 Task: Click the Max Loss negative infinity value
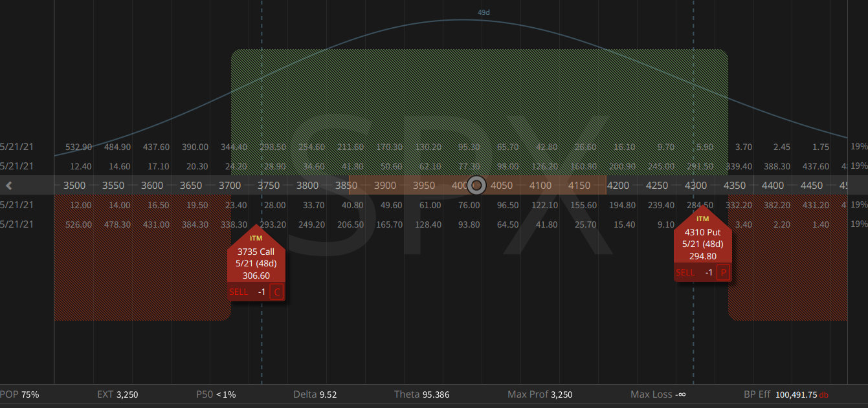pos(681,394)
